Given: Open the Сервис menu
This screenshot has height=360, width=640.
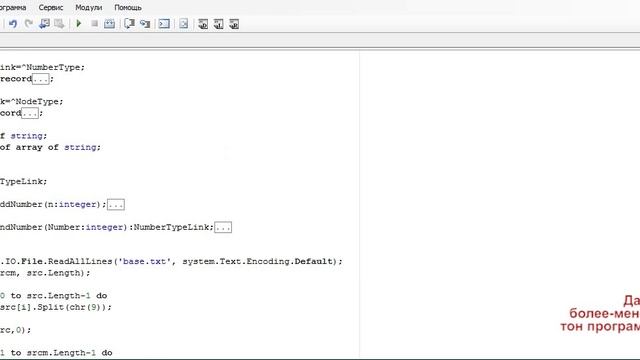Looking at the screenshot, I should 51,7.
